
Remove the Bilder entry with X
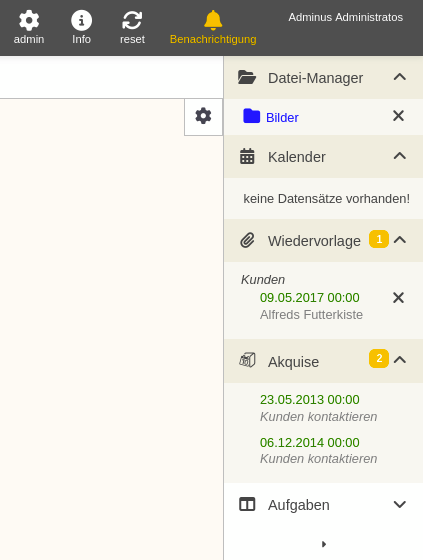click(x=398, y=116)
